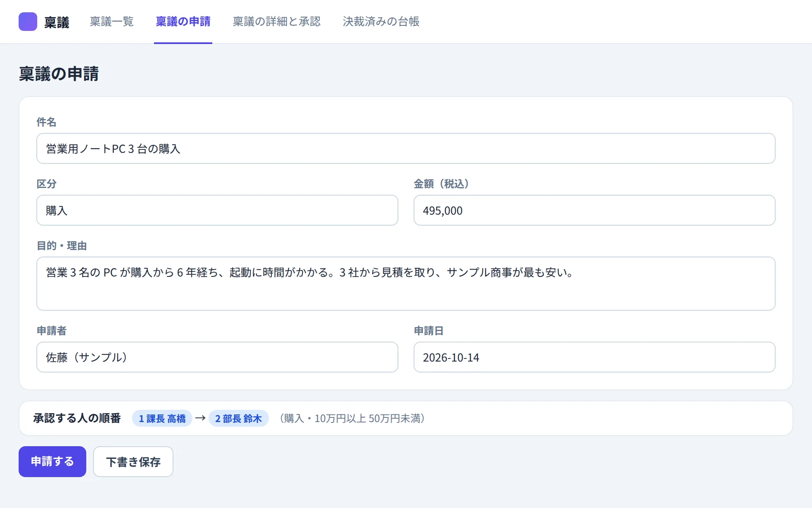Click the 2 部長 鈴木 approver chip
The width and height of the screenshot is (812, 508).
pyautogui.click(x=239, y=418)
